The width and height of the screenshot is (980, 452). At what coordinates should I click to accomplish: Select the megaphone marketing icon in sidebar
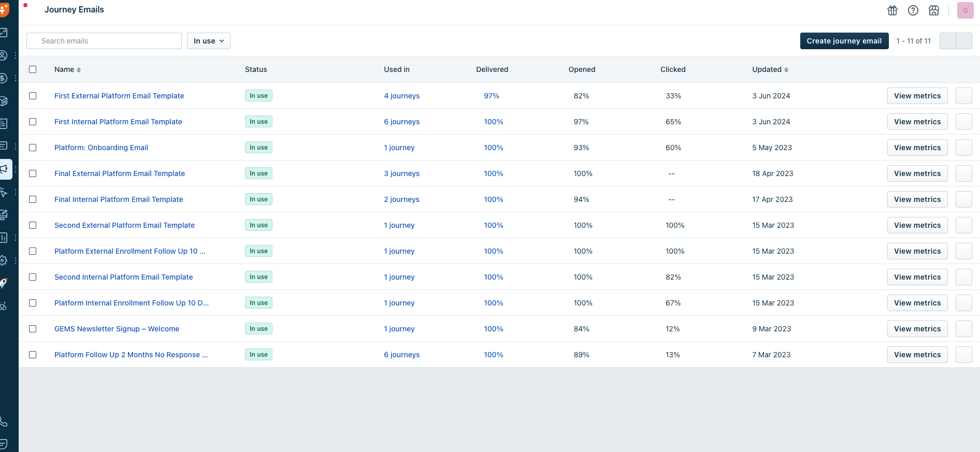5,169
